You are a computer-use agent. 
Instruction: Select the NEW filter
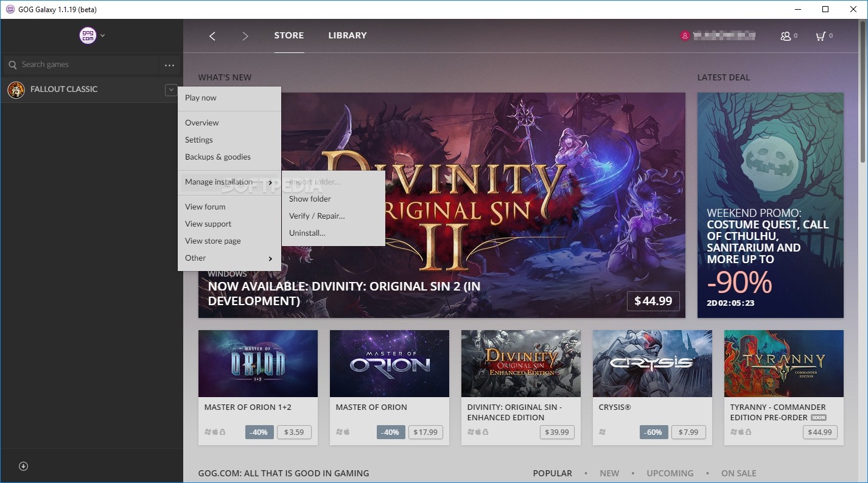tap(609, 473)
